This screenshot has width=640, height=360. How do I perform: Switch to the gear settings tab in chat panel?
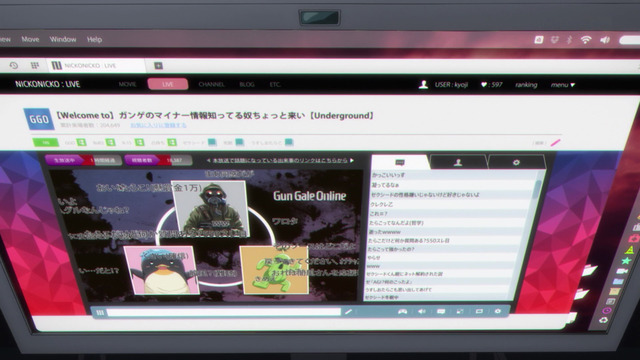(x=516, y=162)
